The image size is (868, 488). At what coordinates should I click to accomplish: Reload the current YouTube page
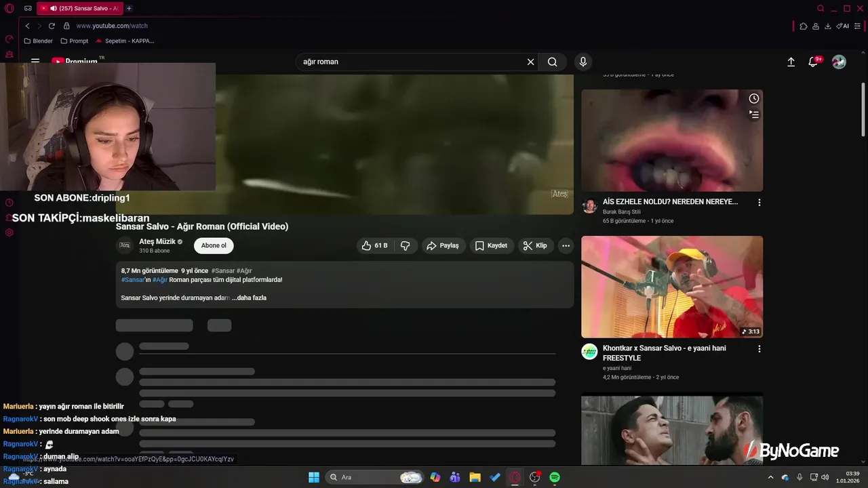pyautogui.click(x=52, y=26)
